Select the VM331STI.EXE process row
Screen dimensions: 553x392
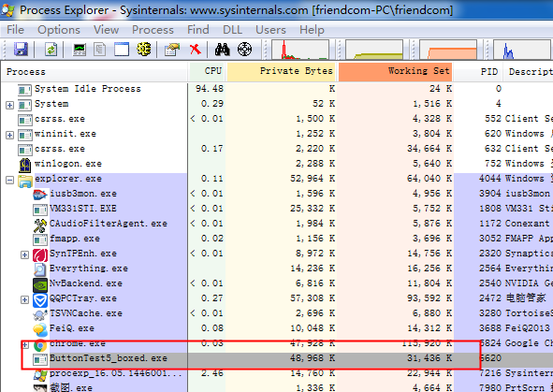276,209
